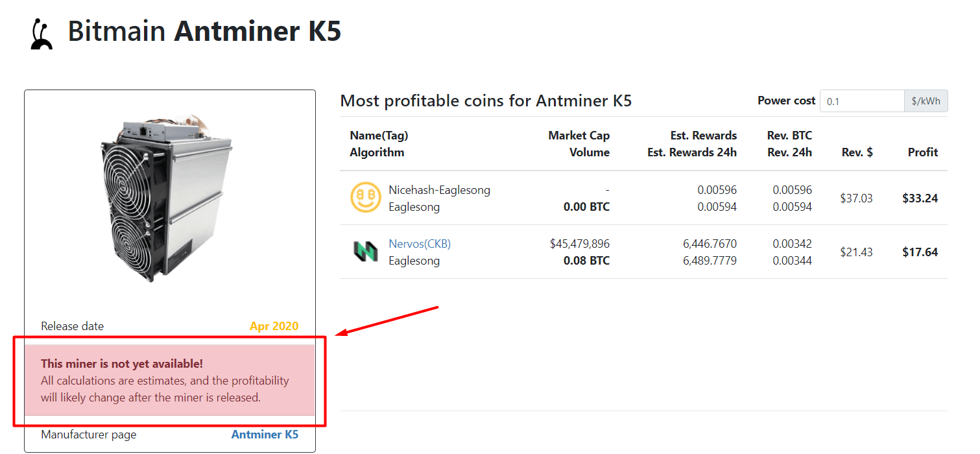The image size is (980, 454).
Task: Open the Nervos(CKB) coin page link
Action: [419, 243]
